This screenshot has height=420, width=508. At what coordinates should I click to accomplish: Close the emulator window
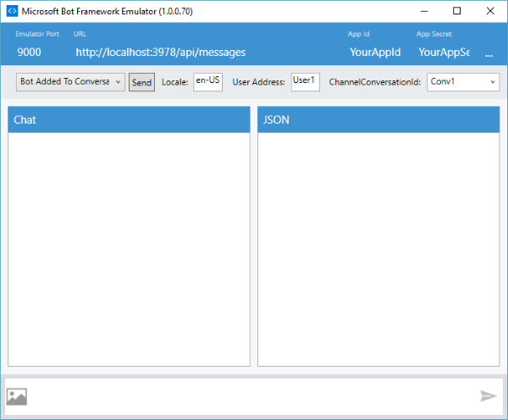coord(490,11)
